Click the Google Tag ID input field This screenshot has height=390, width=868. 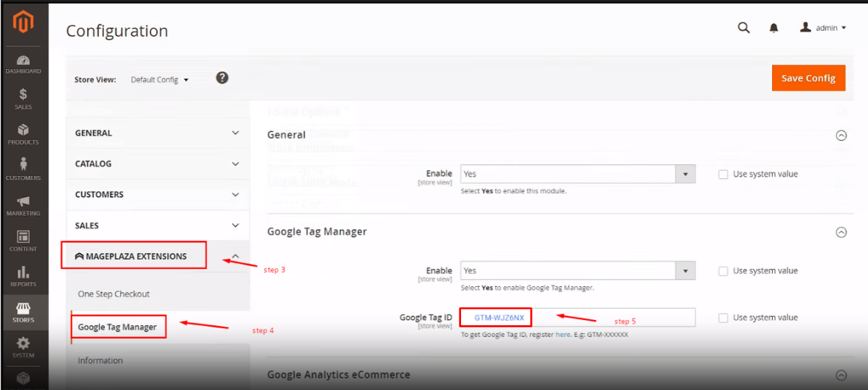click(578, 317)
